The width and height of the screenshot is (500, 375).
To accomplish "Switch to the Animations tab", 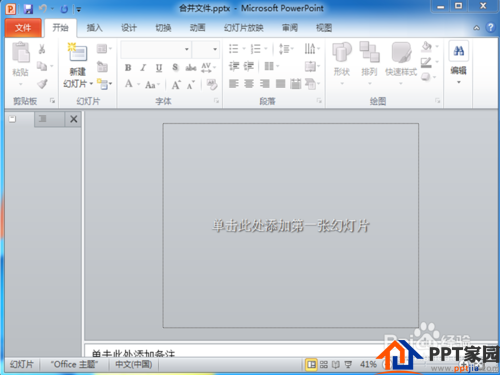I will (198, 28).
